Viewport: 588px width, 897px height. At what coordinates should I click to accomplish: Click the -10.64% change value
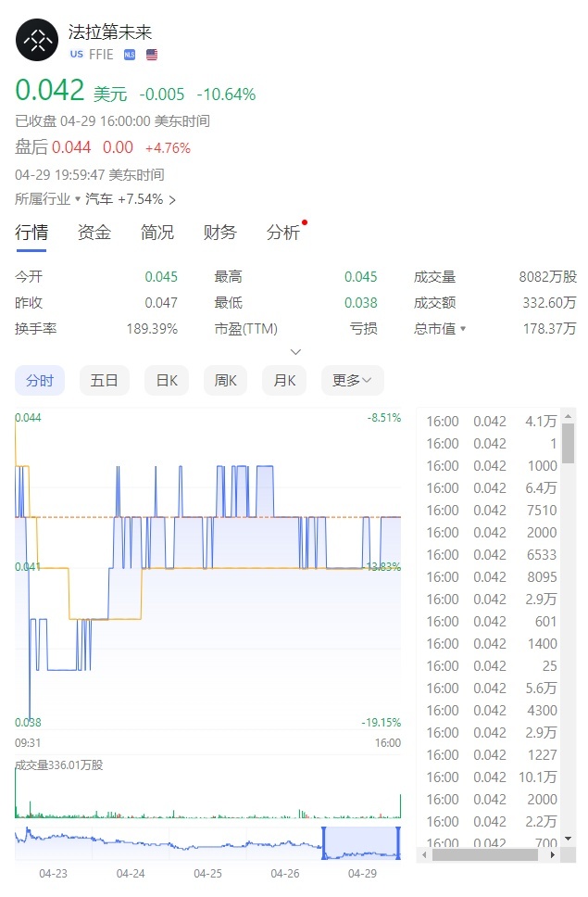[226, 94]
